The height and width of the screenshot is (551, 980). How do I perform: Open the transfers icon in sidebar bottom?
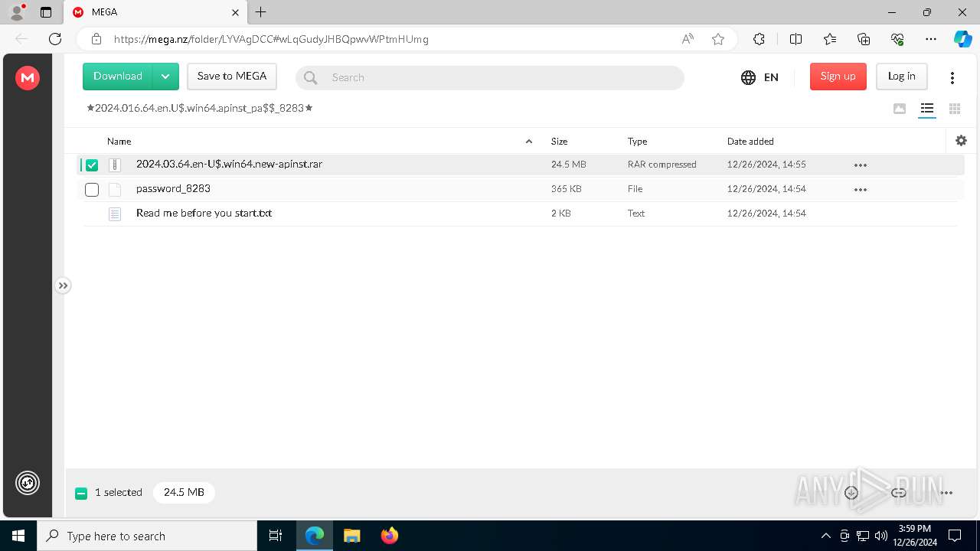point(28,483)
